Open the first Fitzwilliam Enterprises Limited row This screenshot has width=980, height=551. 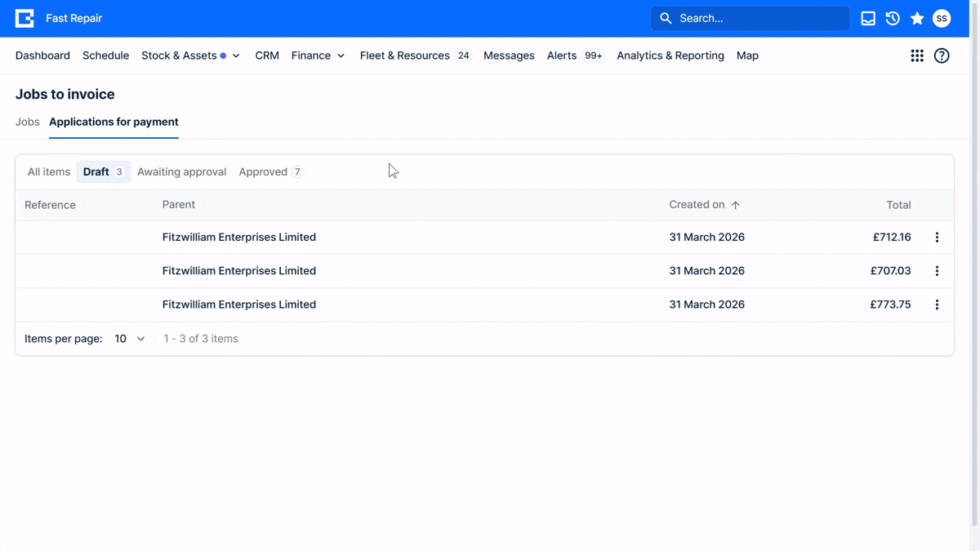484,238
